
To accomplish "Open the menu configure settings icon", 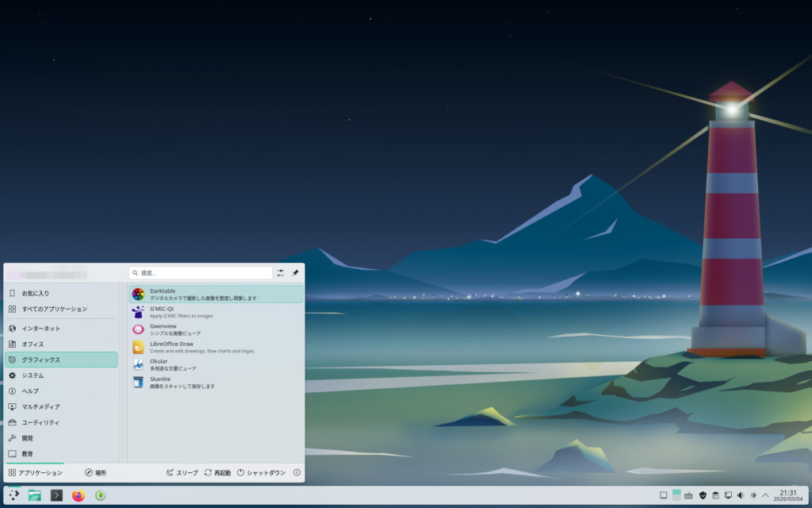I will [281, 273].
